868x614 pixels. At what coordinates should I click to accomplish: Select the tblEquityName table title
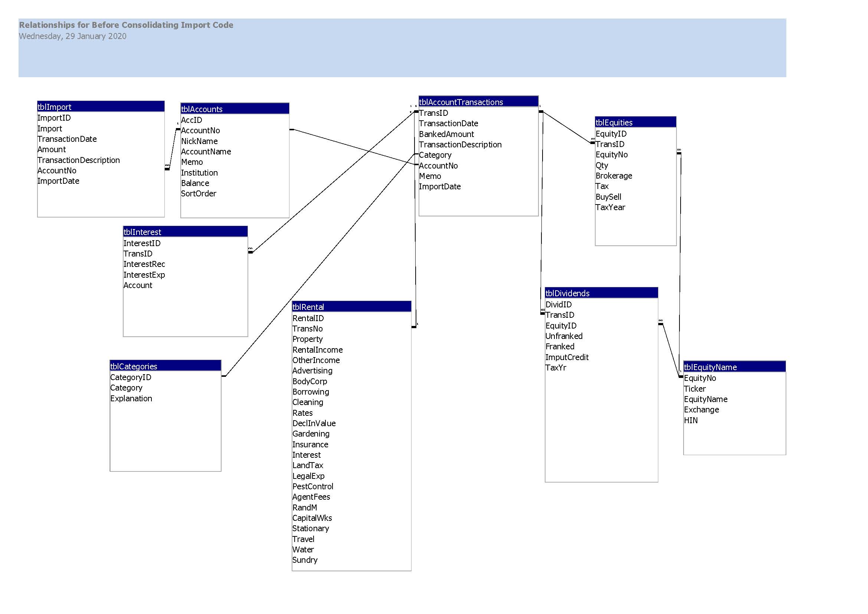click(x=734, y=367)
